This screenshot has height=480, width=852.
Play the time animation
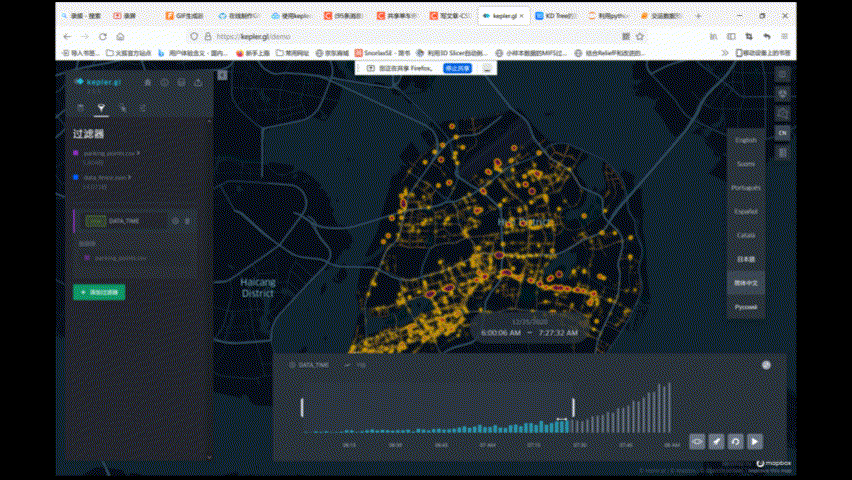coord(755,442)
